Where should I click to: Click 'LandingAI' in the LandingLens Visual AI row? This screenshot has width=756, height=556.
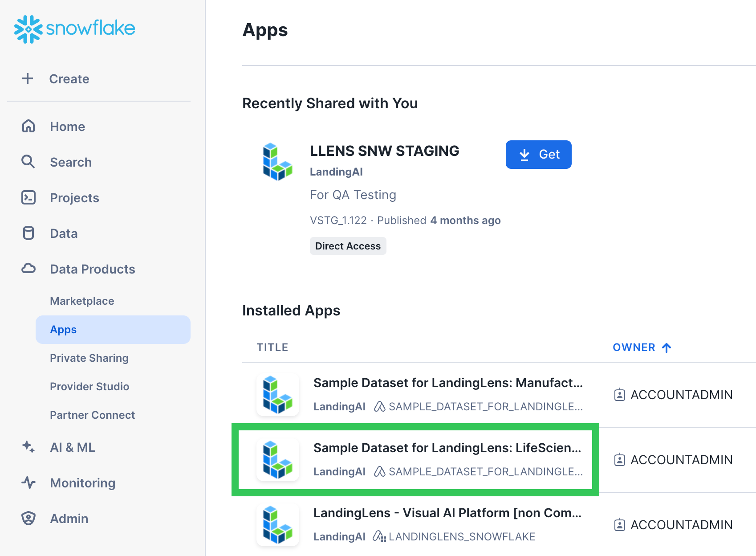pyautogui.click(x=339, y=537)
